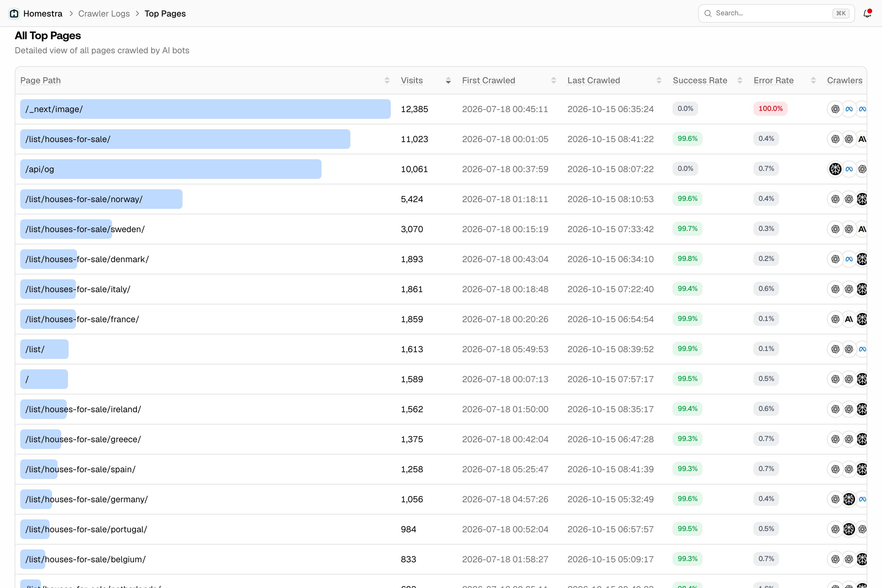
Task: Click the 99.8% success badge in denmark row
Action: click(x=687, y=259)
